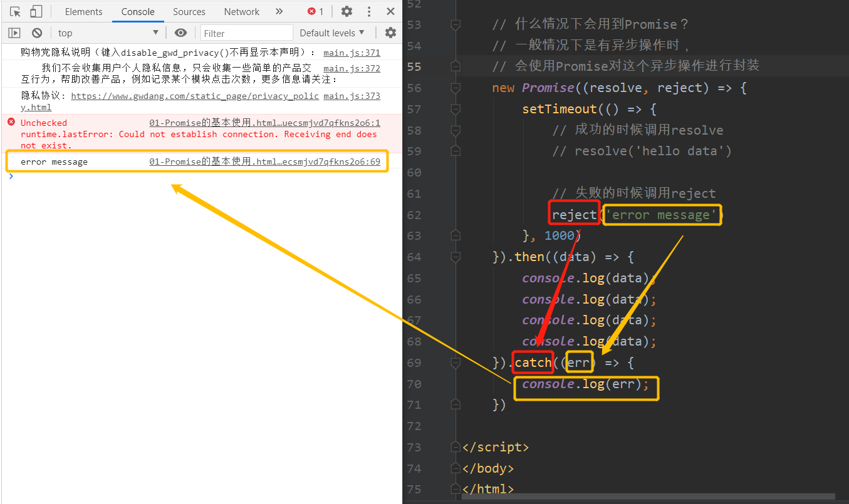Collapse the then callback fold at line 64
The width and height of the screenshot is (849, 504).
456,257
